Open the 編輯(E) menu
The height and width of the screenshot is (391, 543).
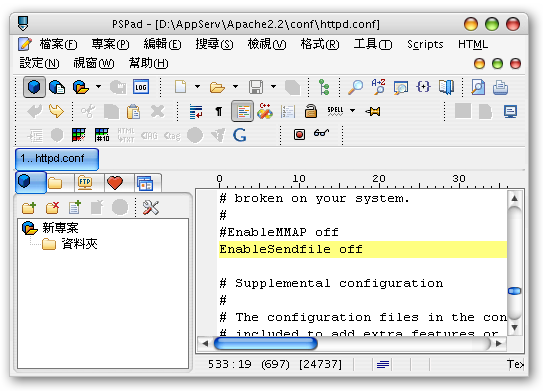(162, 44)
